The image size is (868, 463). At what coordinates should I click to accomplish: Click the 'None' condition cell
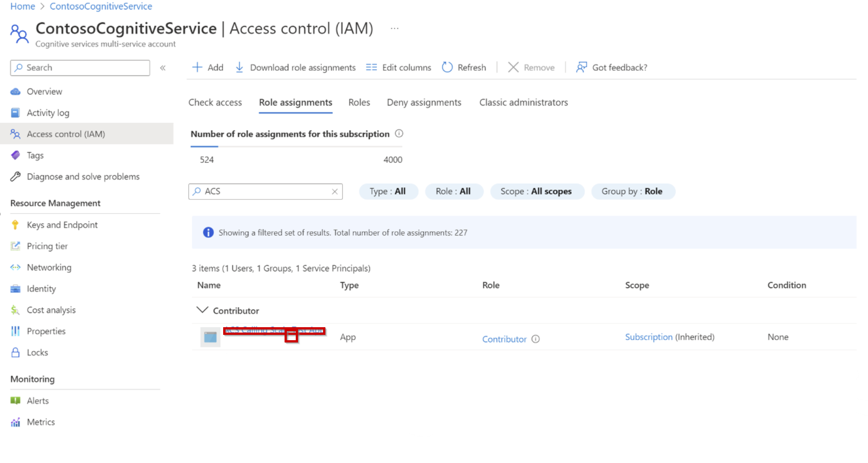[x=778, y=337]
